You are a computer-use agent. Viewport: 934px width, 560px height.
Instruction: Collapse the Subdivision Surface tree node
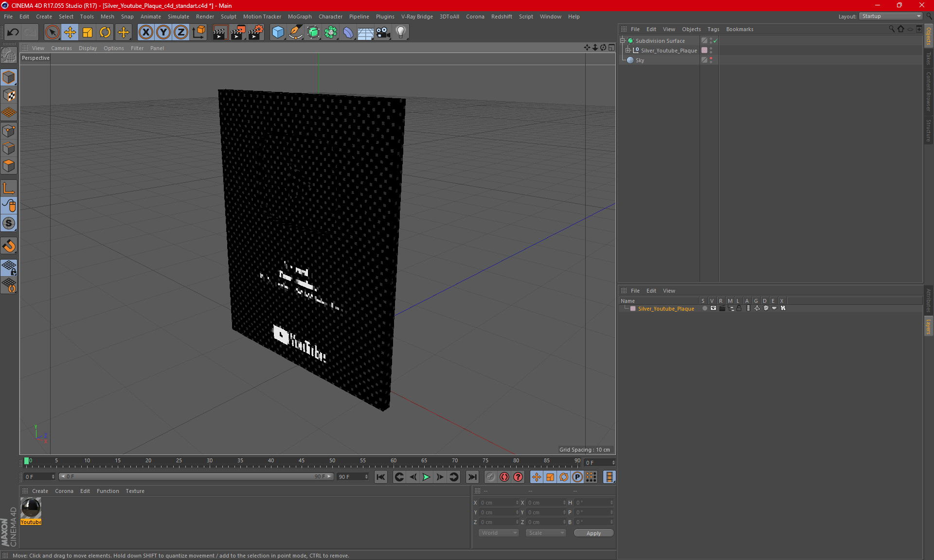click(622, 41)
